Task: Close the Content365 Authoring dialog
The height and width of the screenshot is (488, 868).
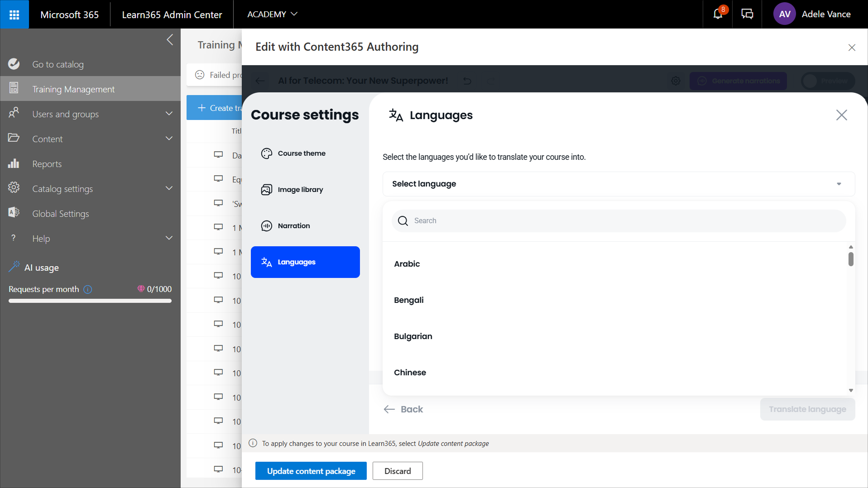Action: (851, 48)
